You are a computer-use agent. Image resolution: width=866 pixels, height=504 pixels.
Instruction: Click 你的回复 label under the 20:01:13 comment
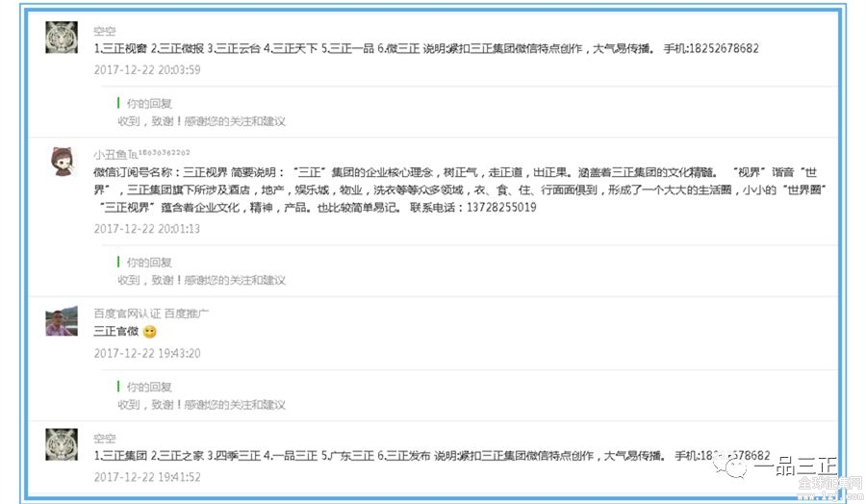pyautogui.click(x=149, y=263)
